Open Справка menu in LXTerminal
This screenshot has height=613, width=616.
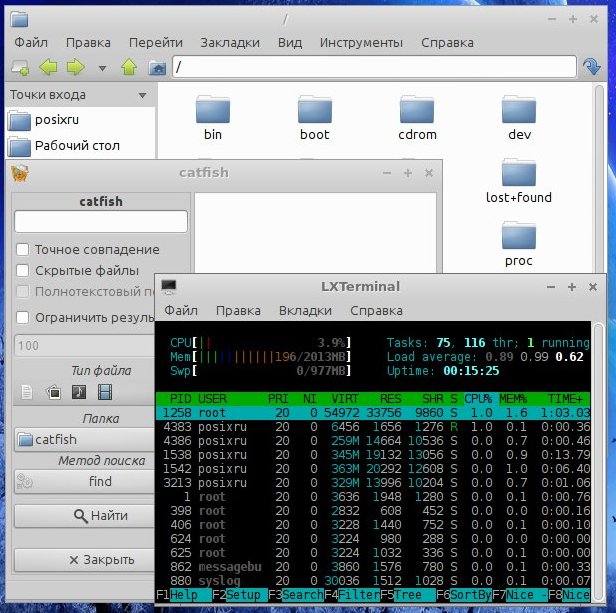point(376,310)
